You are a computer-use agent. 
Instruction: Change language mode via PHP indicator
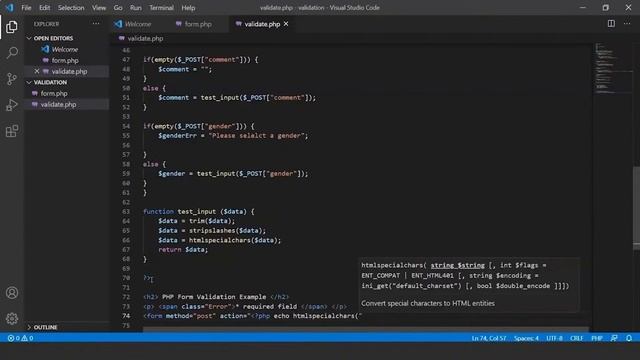597,338
